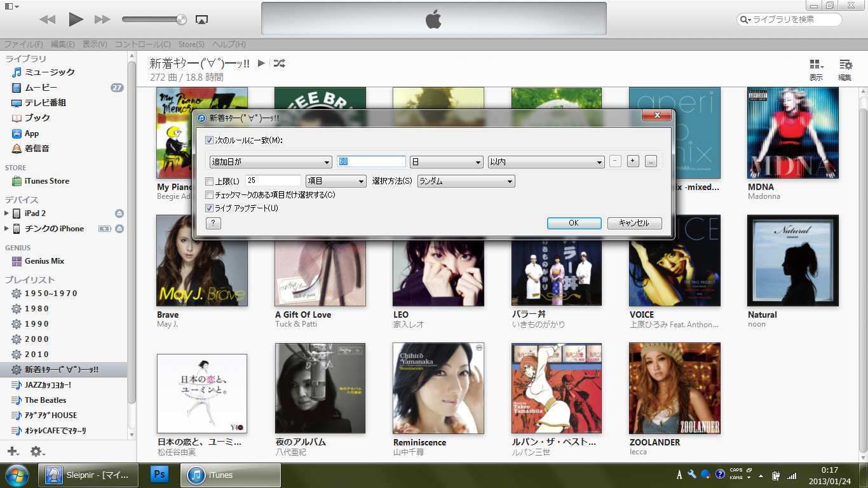The image size is (868, 488).
Task: Open the コントロール(C) menu
Action: tap(143, 44)
